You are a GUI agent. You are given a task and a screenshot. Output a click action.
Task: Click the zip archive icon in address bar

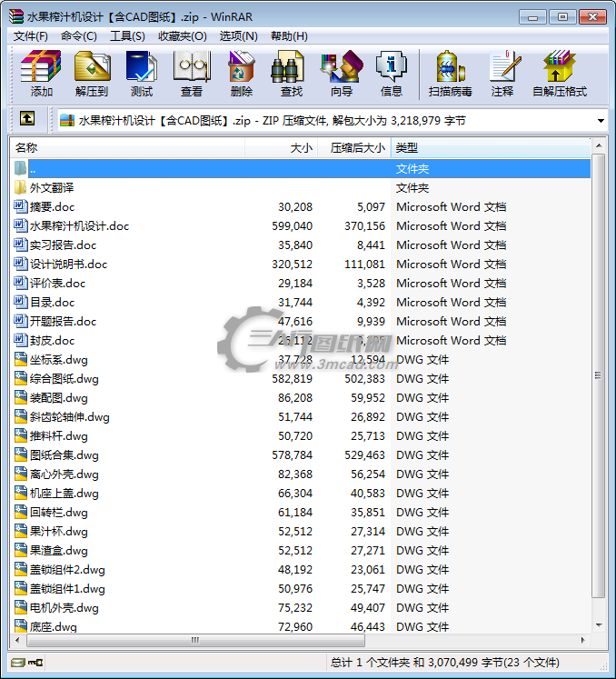pos(67,120)
